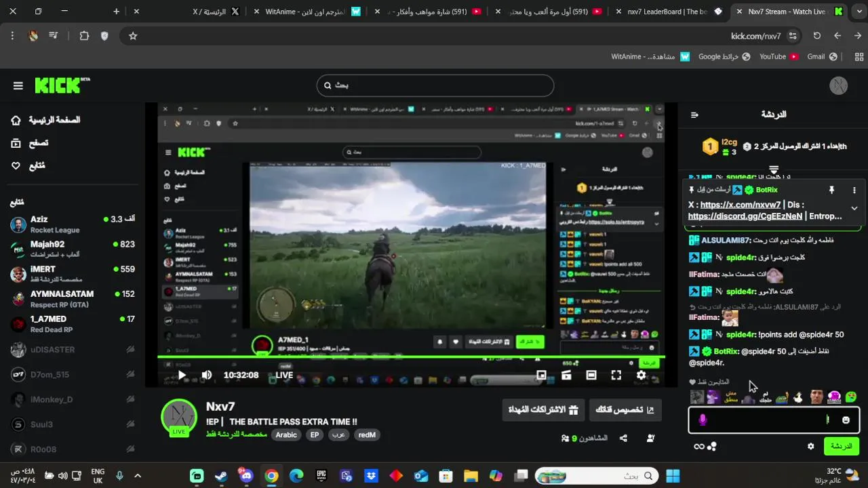Open Aziz Rocket League channel

click(73, 224)
